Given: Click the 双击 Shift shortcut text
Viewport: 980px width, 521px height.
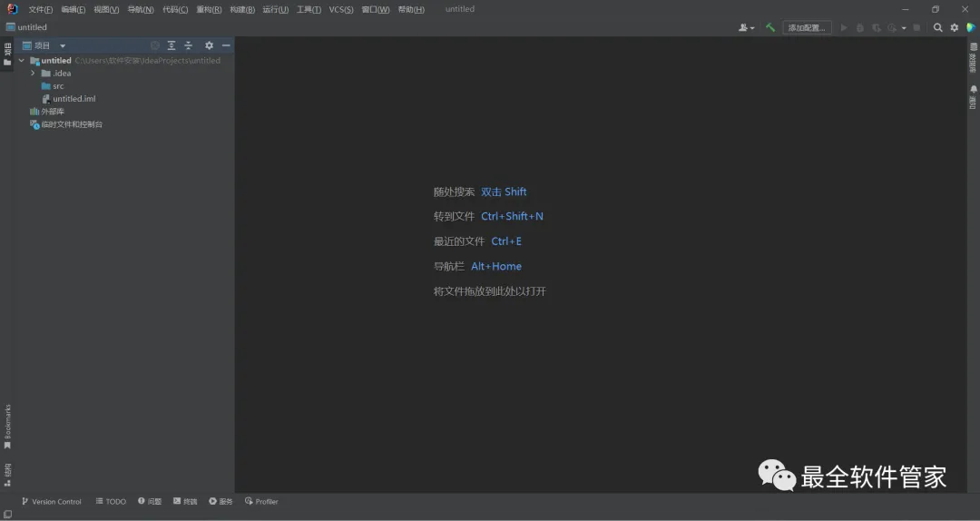Looking at the screenshot, I should [504, 192].
